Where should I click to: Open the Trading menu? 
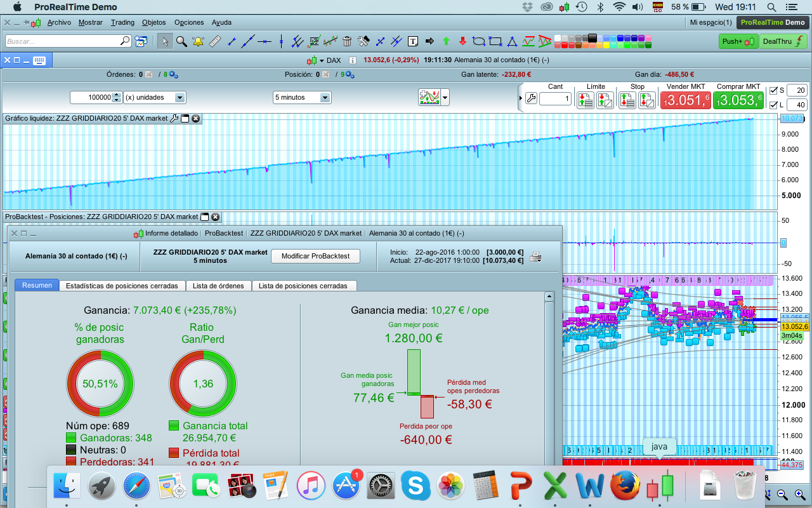click(122, 22)
